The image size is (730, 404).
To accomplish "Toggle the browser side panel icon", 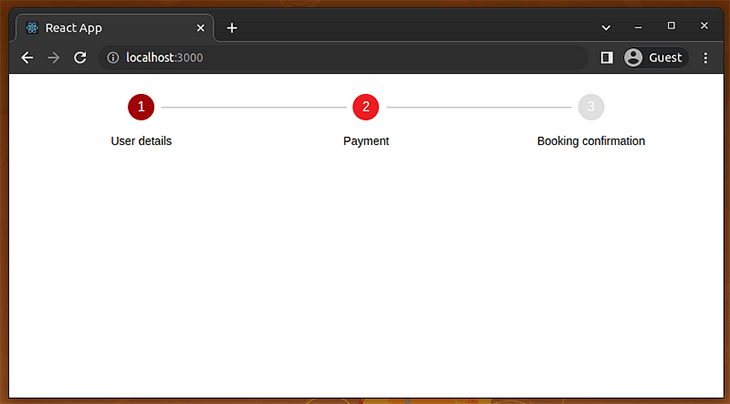I will [606, 58].
